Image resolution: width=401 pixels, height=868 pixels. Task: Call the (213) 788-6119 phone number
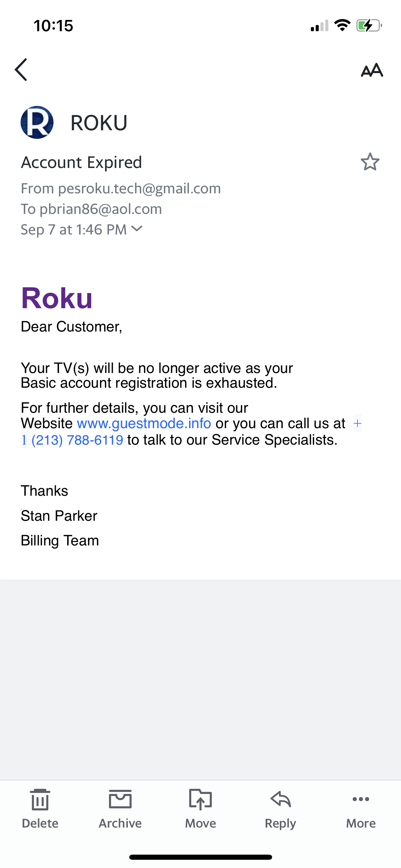pyautogui.click(x=77, y=440)
